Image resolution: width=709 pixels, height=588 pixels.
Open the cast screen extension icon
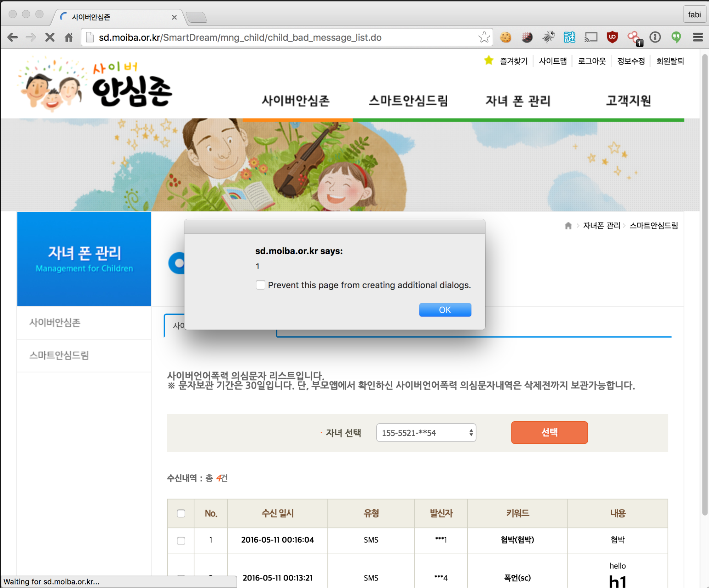coord(591,37)
